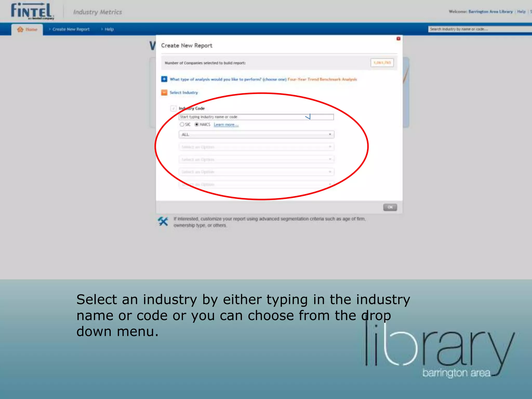Click the Help link next to the Welcome text
Image resolution: width=532 pixels, height=399 pixels.
[x=521, y=11]
